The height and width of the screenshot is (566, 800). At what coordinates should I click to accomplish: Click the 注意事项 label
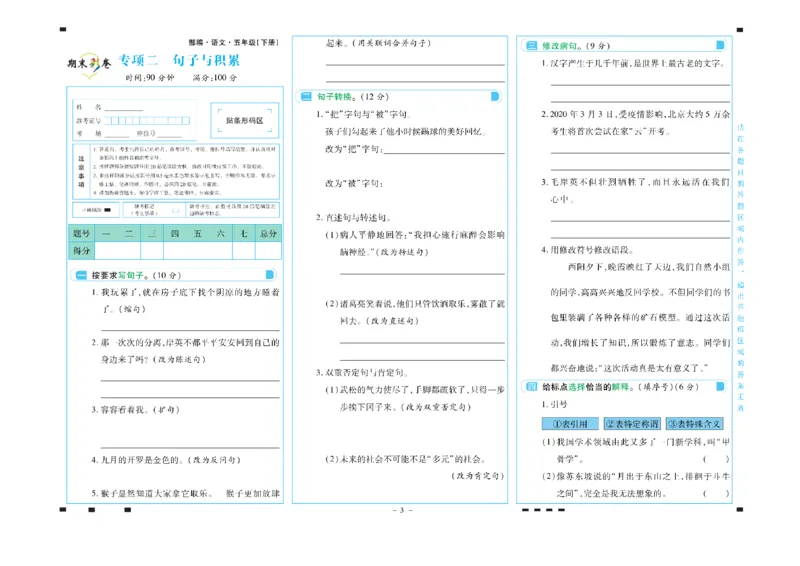81,172
